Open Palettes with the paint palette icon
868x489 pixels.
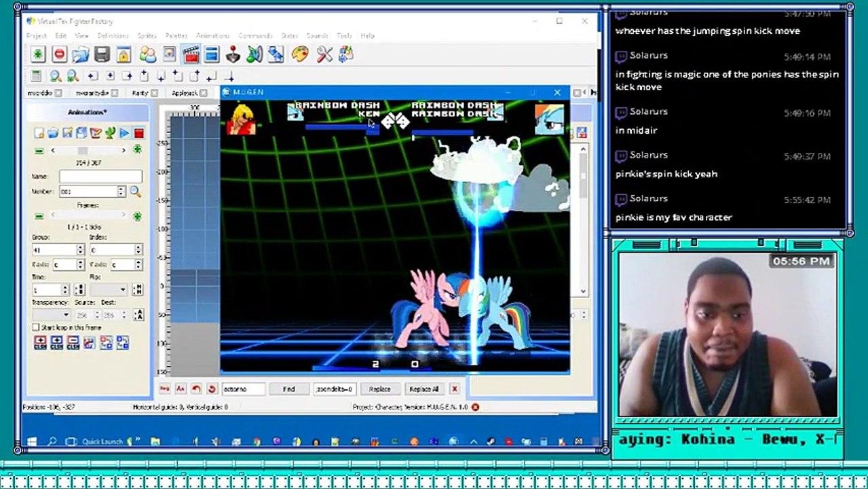(300, 54)
